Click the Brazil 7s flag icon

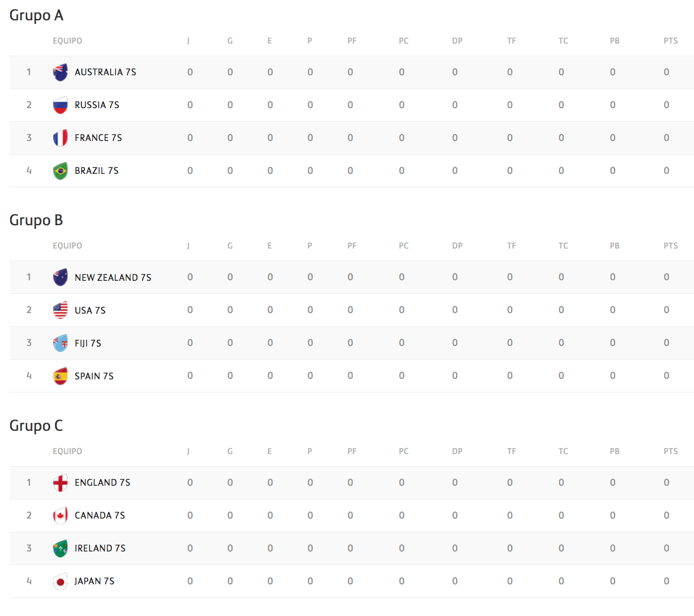tap(60, 171)
